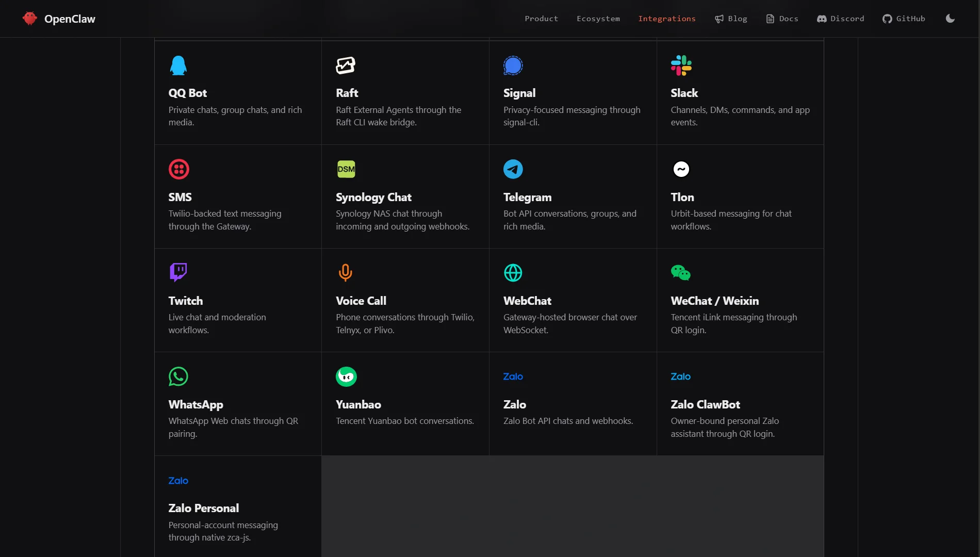This screenshot has height=557, width=980.
Task: Open the Slack integration title
Action: tap(684, 93)
